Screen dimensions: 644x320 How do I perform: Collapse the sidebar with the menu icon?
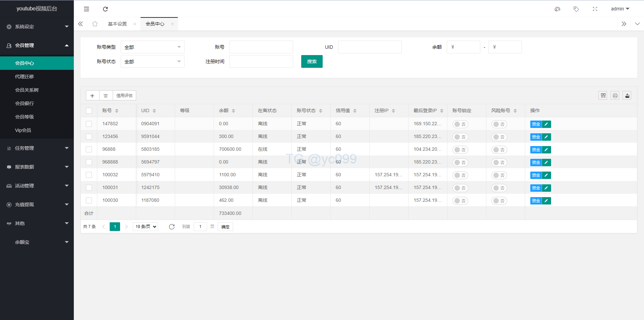[x=87, y=9]
